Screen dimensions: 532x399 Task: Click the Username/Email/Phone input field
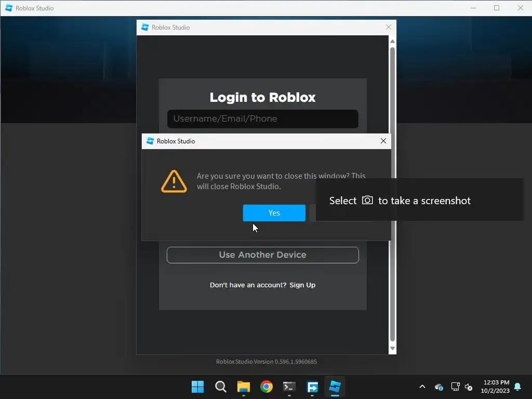point(262,119)
